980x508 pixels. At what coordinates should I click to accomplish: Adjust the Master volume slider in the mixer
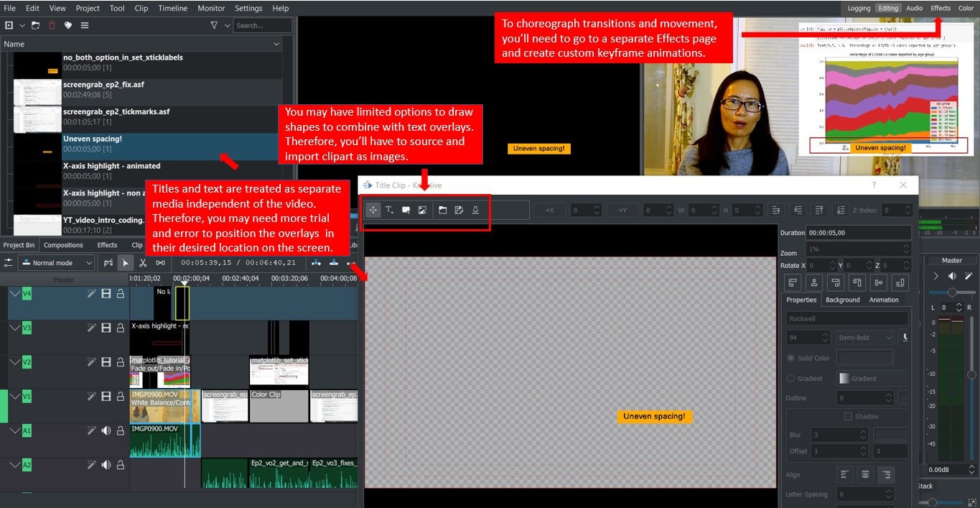click(x=953, y=291)
